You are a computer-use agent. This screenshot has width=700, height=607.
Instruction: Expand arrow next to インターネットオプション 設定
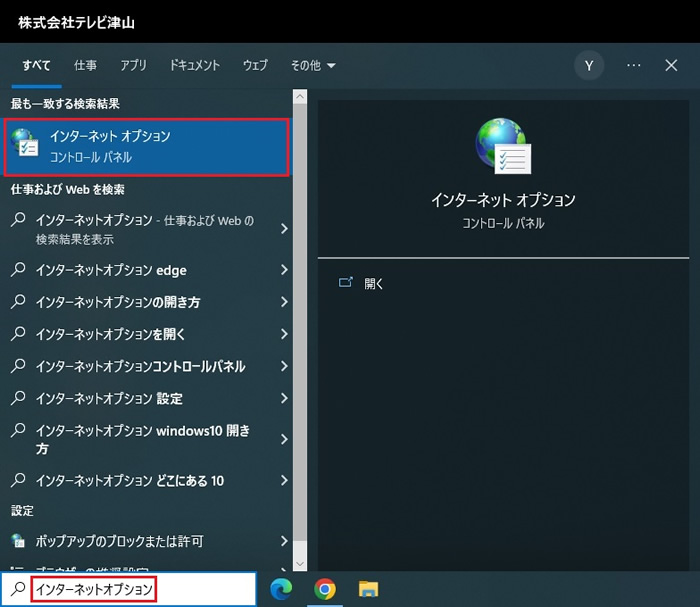click(x=284, y=398)
